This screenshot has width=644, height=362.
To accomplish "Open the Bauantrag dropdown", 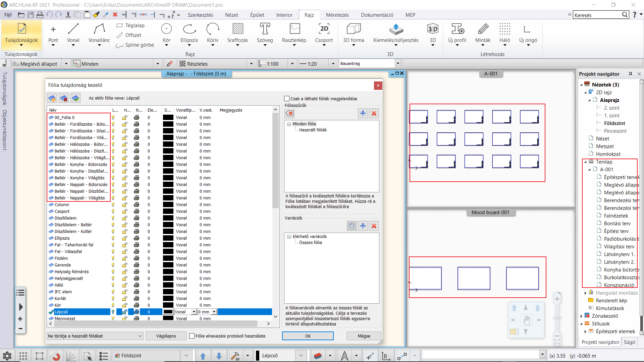I will (398, 63).
